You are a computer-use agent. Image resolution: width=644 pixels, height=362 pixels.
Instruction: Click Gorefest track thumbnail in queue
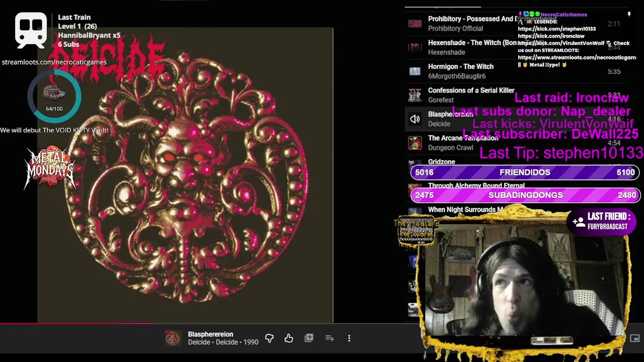(x=415, y=95)
